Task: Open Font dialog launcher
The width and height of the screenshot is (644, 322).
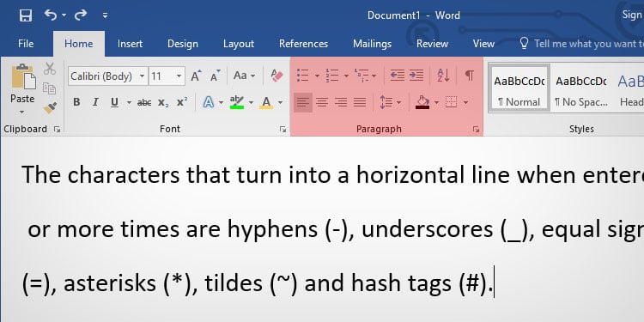Action: tap(283, 130)
